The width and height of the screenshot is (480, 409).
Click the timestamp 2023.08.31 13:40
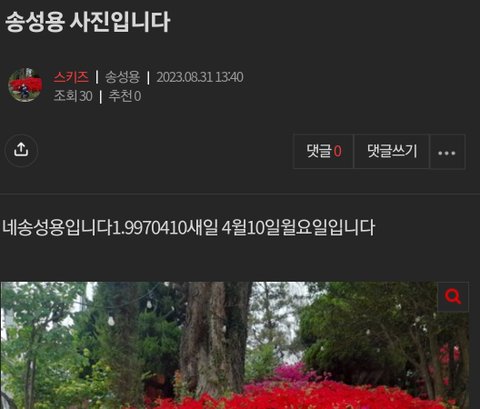(x=200, y=77)
